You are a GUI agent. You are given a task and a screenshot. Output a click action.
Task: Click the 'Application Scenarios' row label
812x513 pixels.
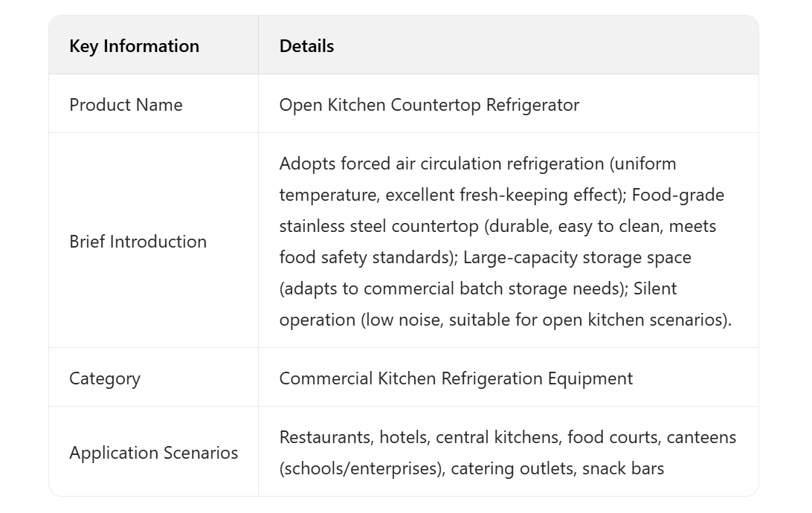[153, 453]
